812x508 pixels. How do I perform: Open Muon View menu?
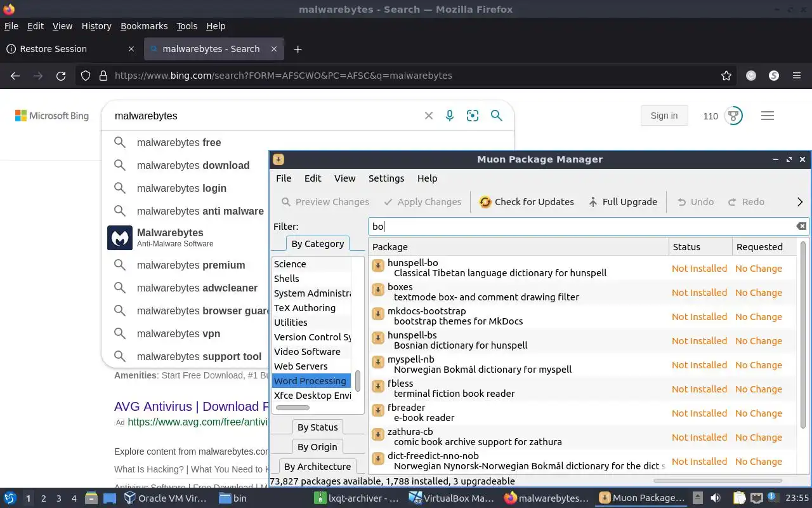coord(345,178)
